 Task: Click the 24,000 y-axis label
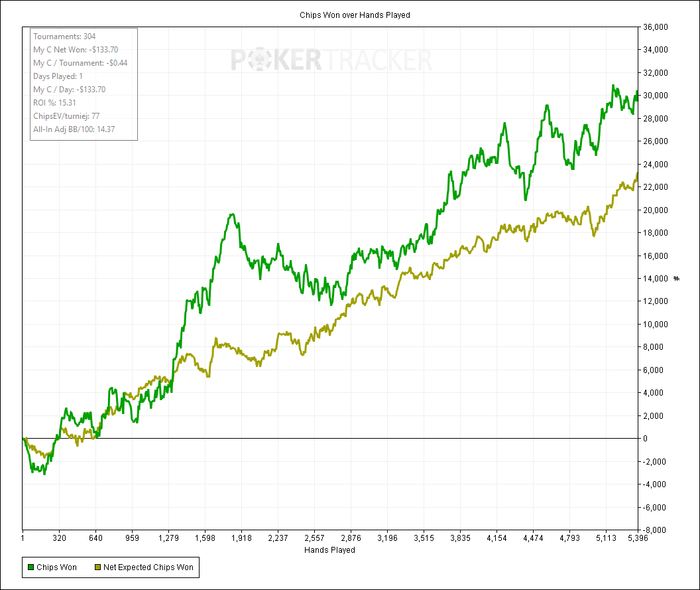tap(655, 164)
